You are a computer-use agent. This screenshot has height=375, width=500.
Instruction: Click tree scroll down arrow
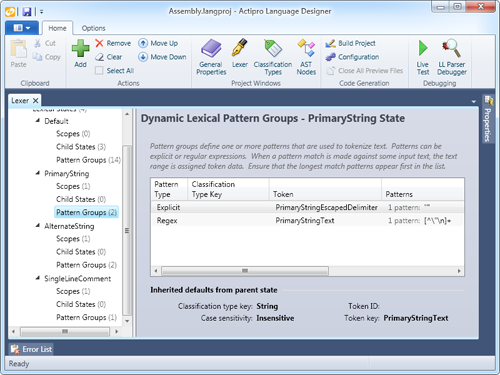(127, 321)
